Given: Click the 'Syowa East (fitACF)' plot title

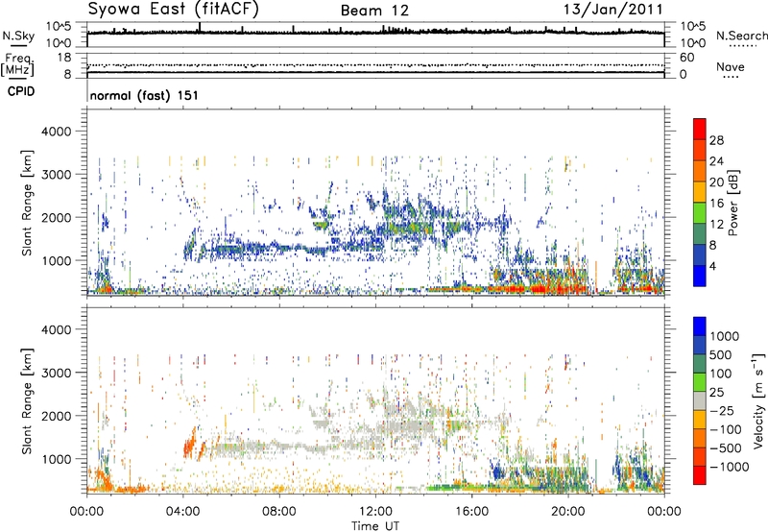Looking at the screenshot, I should pyautogui.click(x=174, y=9).
